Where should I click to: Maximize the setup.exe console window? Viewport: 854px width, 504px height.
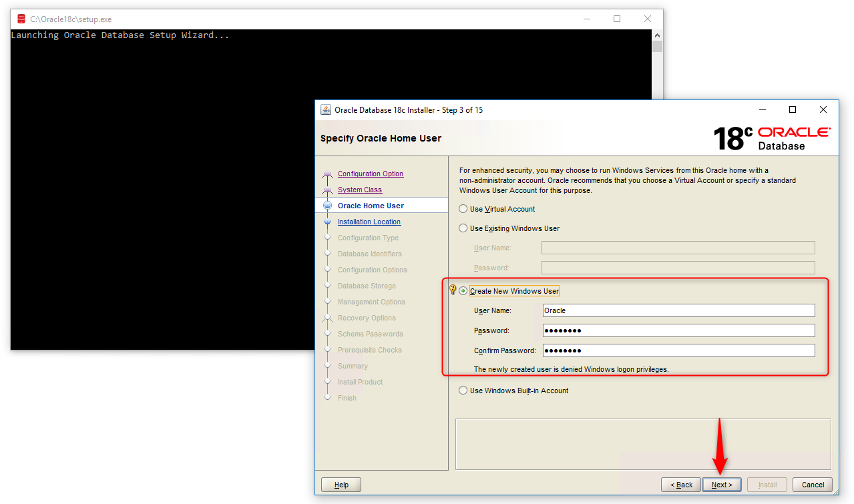pyautogui.click(x=617, y=19)
